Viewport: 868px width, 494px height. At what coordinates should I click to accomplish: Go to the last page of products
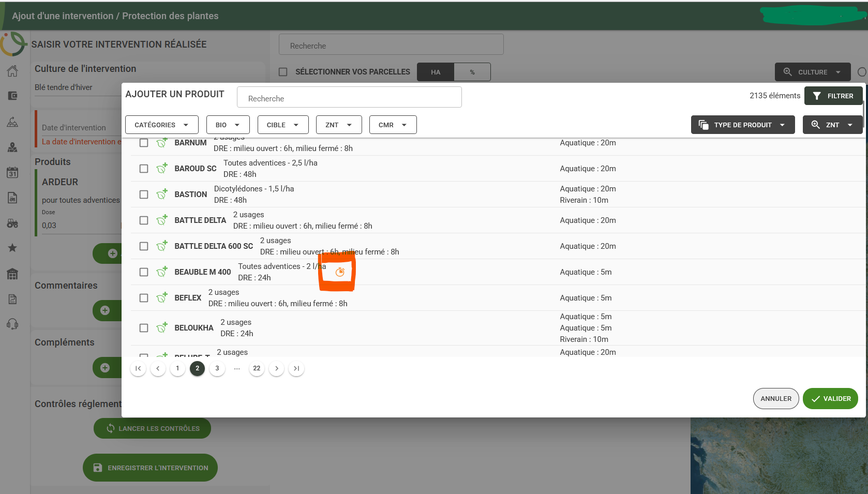click(x=296, y=368)
